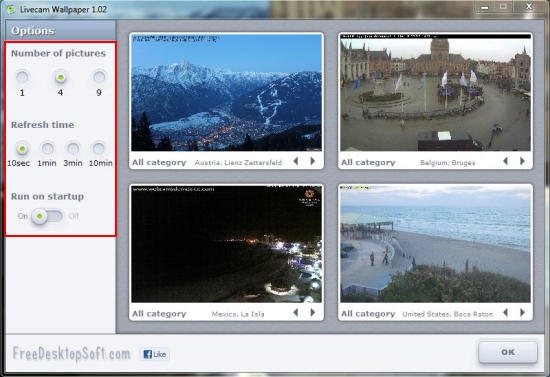Show next camera for Mexico, La Isla
Viewport: 550px width, 377px height.
click(313, 312)
